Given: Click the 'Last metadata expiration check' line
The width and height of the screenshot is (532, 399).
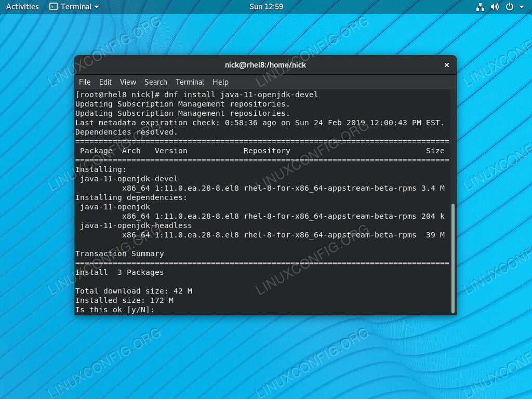Looking at the screenshot, I should [x=260, y=123].
